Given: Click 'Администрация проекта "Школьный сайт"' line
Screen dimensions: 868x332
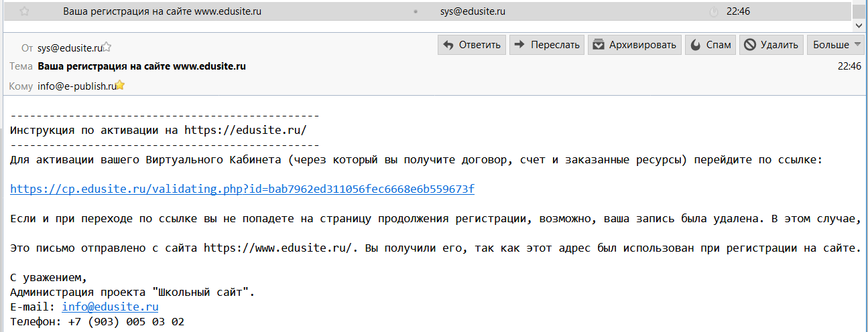Looking at the screenshot, I should [x=133, y=292].
